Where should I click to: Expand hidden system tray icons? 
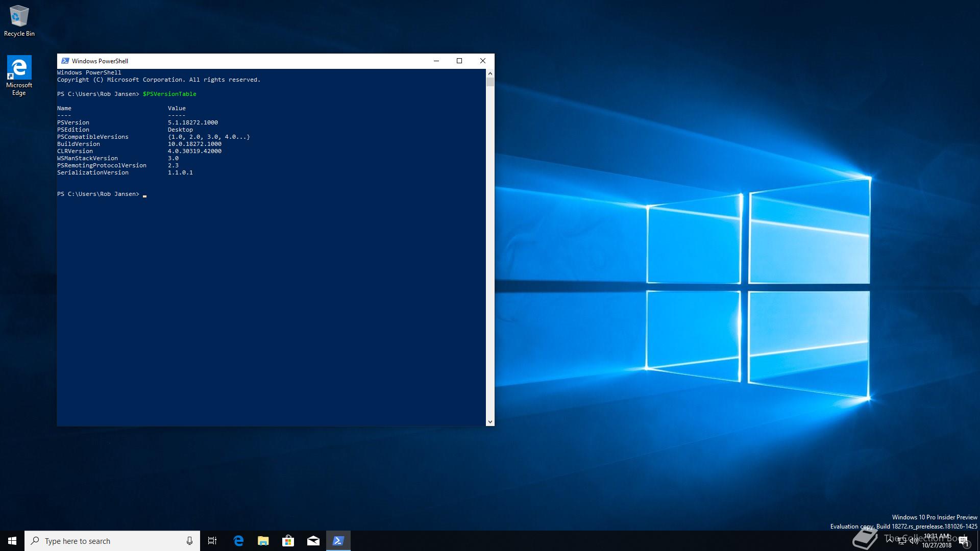coord(890,541)
